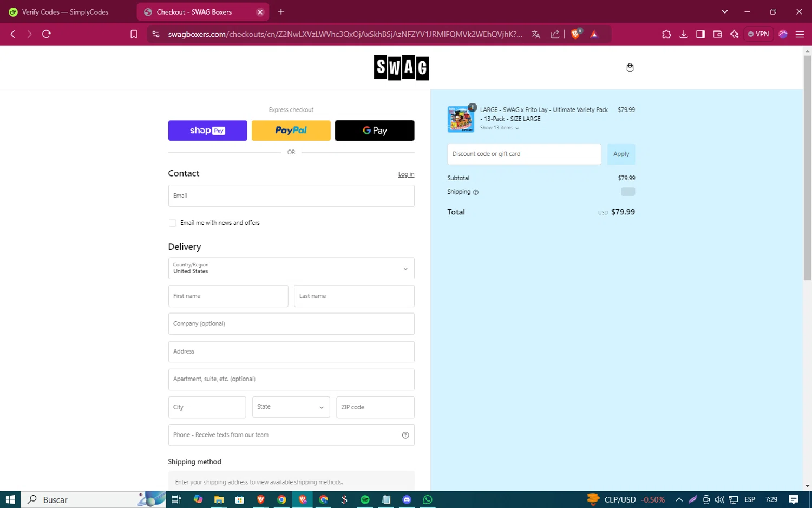Click the Last name field

pos(354,296)
